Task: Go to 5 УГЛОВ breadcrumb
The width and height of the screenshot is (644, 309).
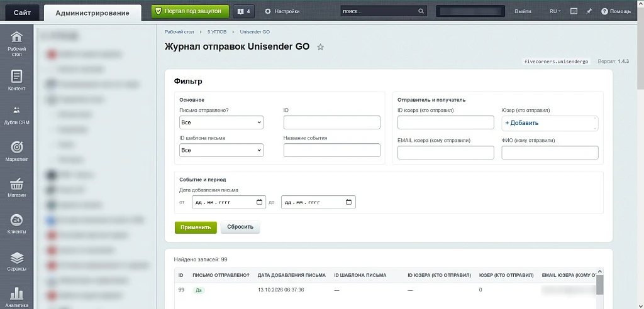Action: [216, 31]
